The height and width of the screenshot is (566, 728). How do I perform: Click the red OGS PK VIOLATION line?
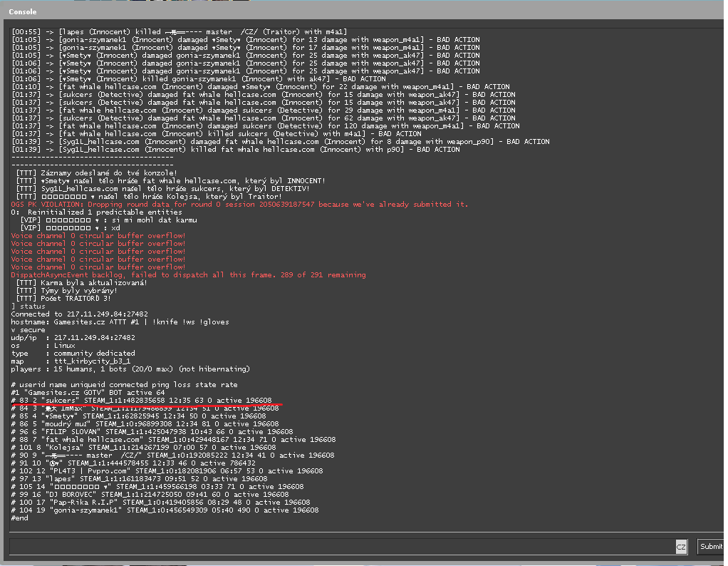click(239, 204)
